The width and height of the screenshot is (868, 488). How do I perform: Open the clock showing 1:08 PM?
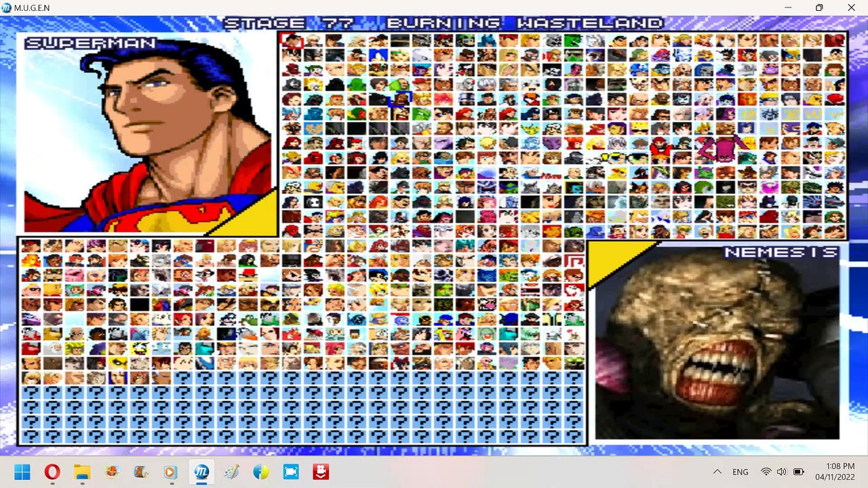(836, 472)
